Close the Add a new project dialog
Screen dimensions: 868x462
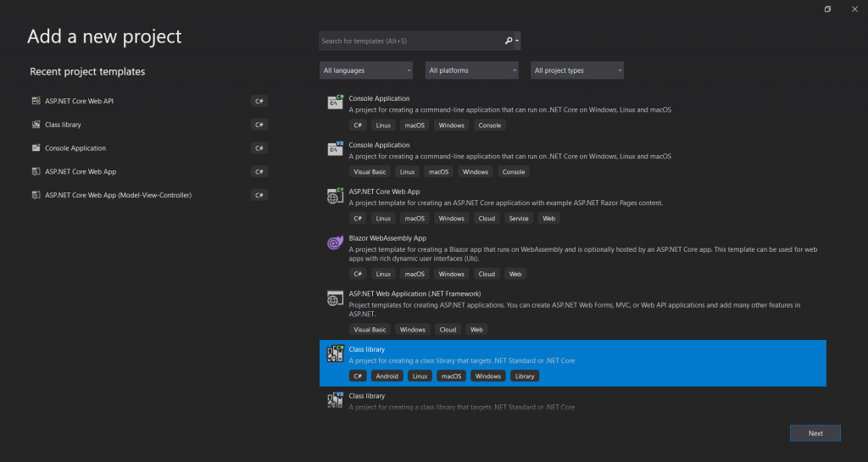tap(854, 8)
